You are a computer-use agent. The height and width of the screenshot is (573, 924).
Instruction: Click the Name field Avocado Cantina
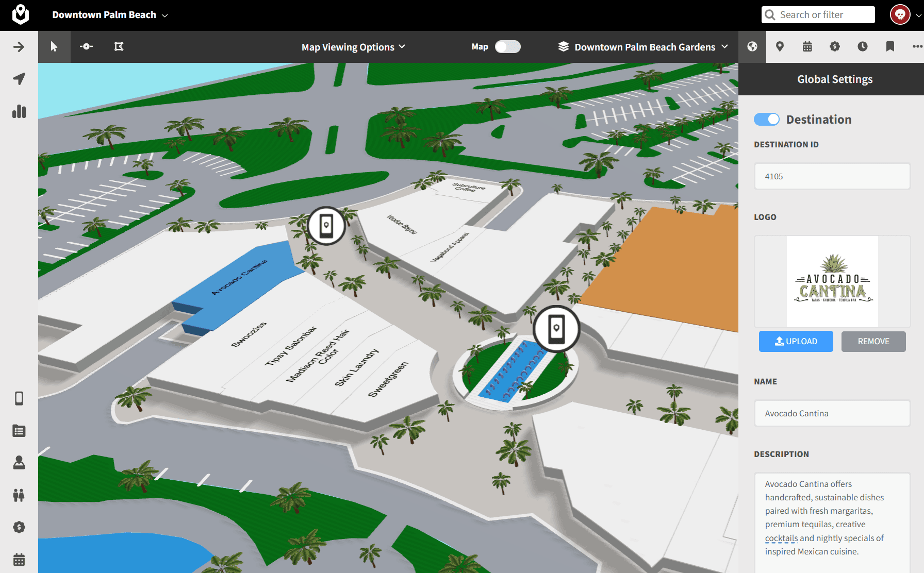pyautogui.click(x=832, y=413)
